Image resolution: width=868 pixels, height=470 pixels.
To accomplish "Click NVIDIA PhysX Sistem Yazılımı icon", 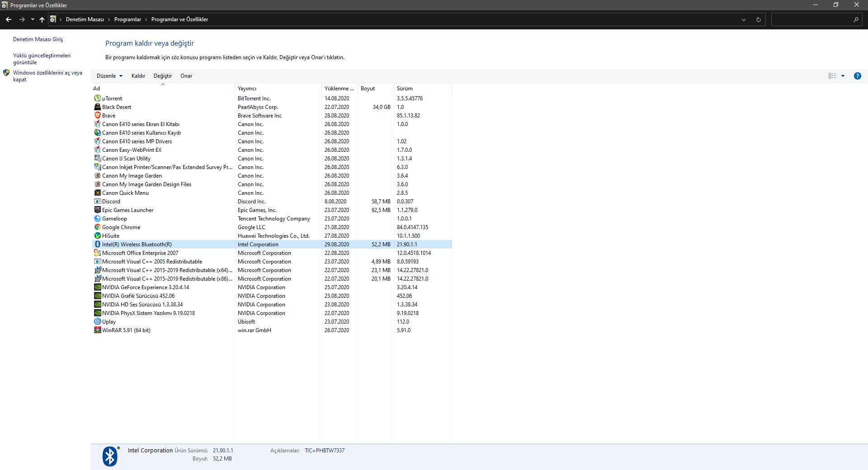I will point(97,313).
